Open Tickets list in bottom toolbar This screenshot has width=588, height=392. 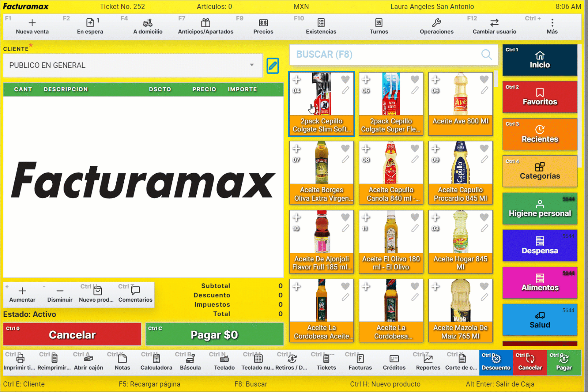pos(326,362)
